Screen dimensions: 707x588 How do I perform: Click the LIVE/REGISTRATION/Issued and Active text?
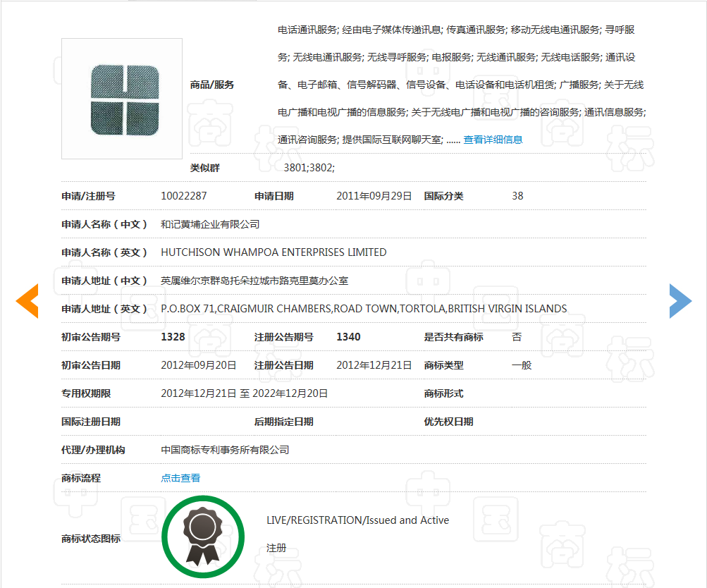(357, 520)
